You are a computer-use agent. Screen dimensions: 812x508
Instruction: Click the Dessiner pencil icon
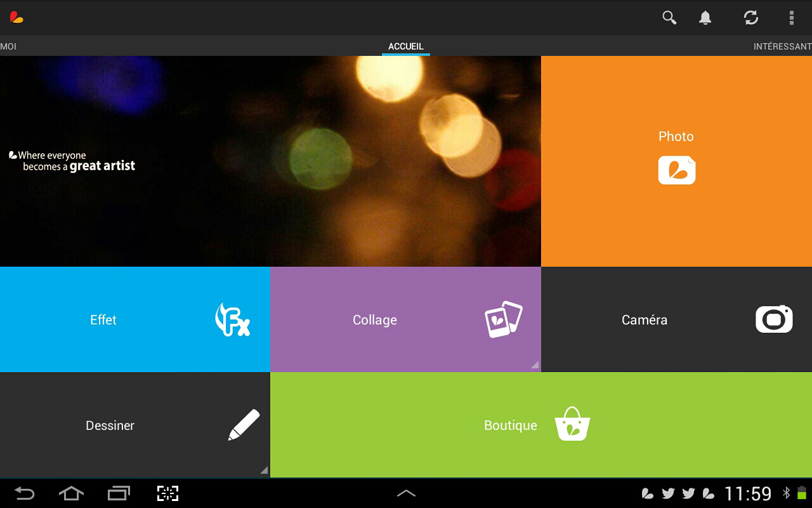click(244, 425)
